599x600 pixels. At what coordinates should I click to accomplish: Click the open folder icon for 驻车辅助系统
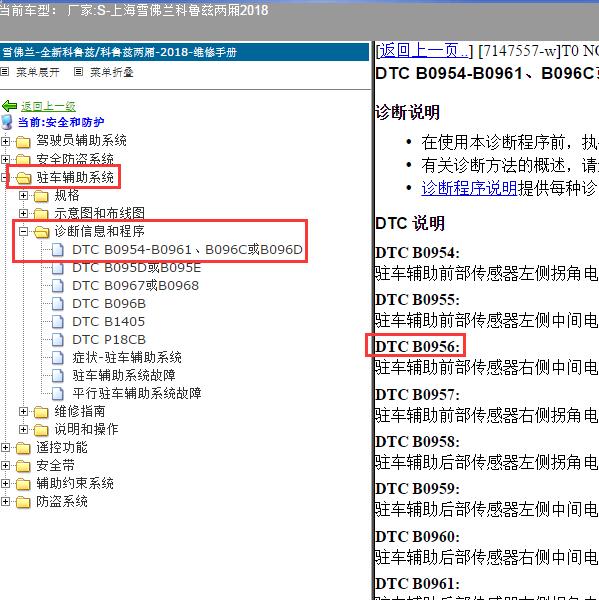coord(24,178)
